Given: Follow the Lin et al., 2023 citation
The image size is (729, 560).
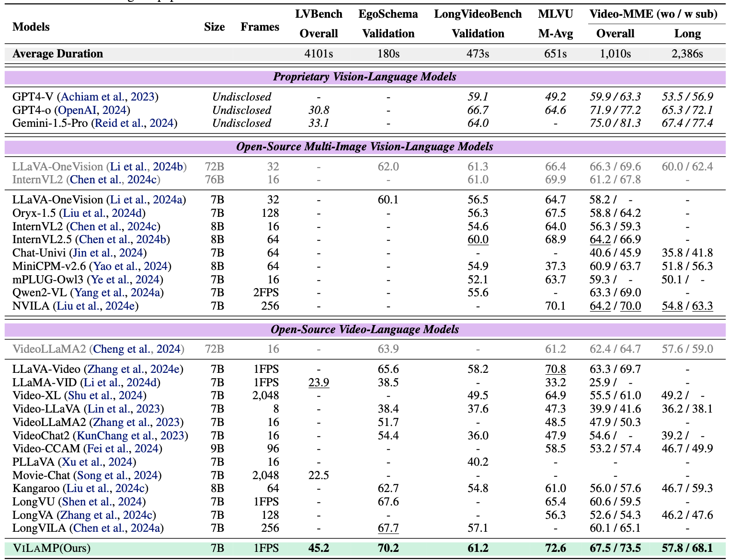Looking at the screenshot, I should tap(124, 409).
